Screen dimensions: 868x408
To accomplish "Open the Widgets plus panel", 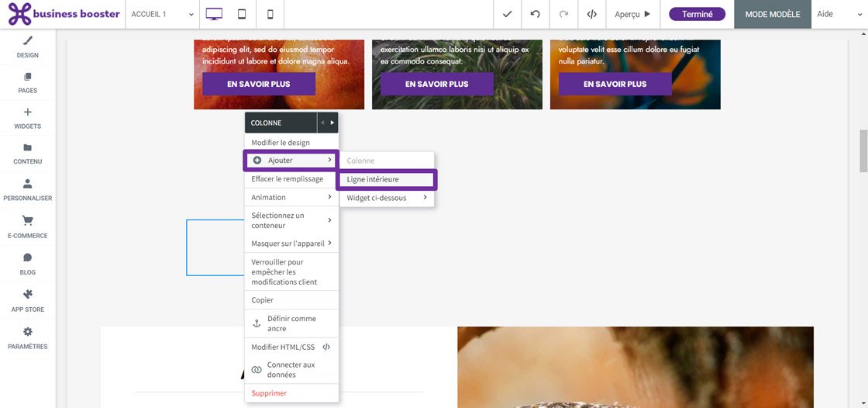I will (x=28, y=117).
